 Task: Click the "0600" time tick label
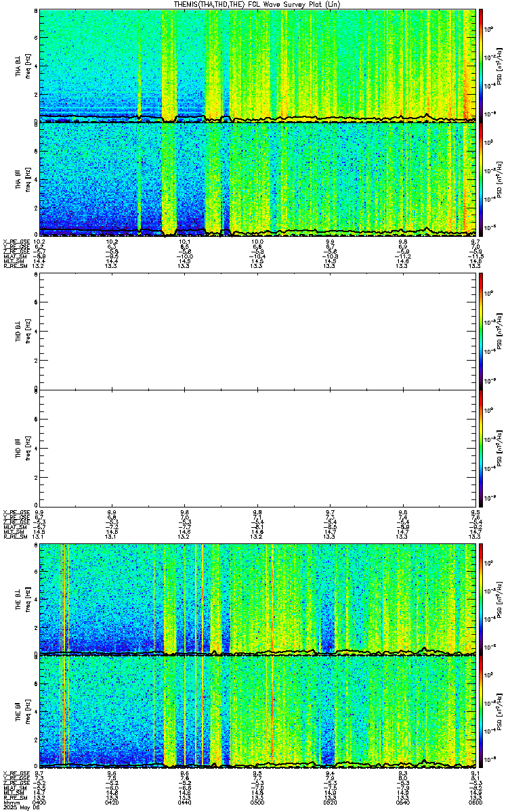pos(475,802)
